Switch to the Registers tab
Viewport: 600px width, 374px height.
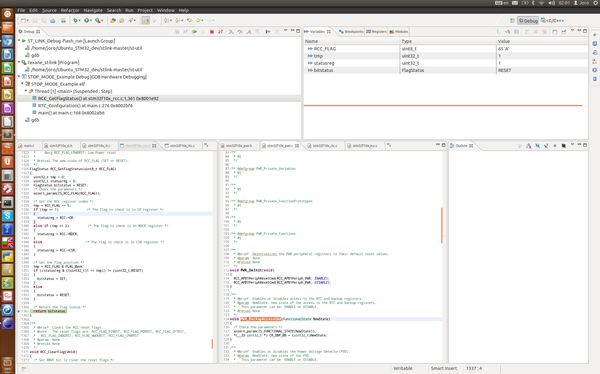pos(376,32)
